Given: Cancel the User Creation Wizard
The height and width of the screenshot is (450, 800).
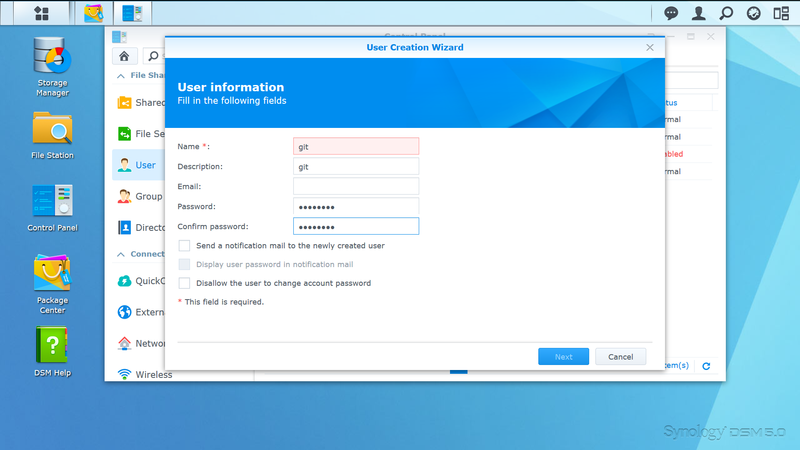Looking at the screenshot, I should [x=620, y=357].
